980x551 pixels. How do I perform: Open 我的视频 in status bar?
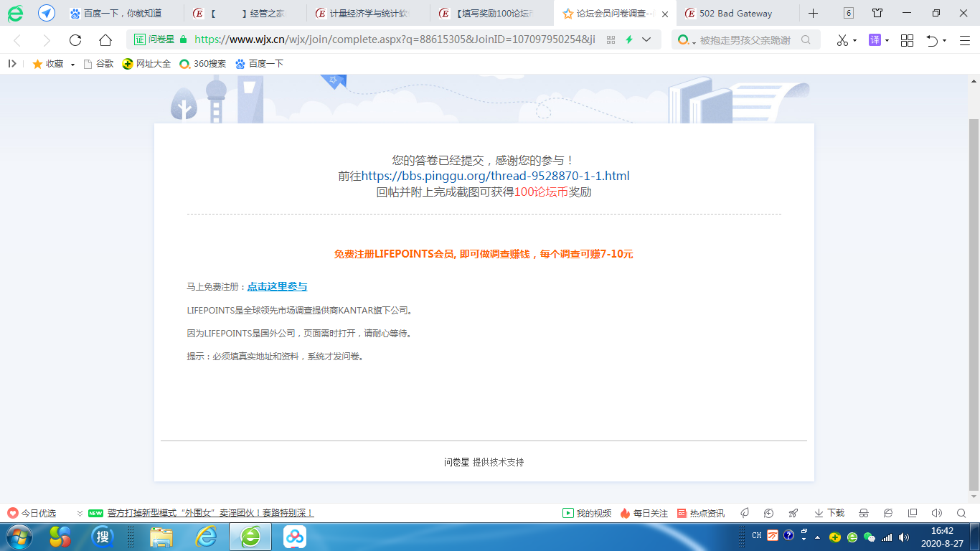pyautogui.click(x=587, y=513)
